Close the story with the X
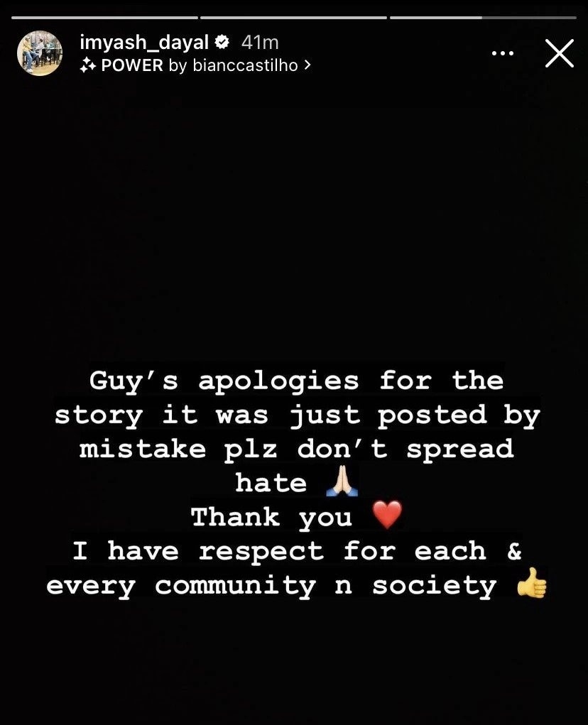 560,53
